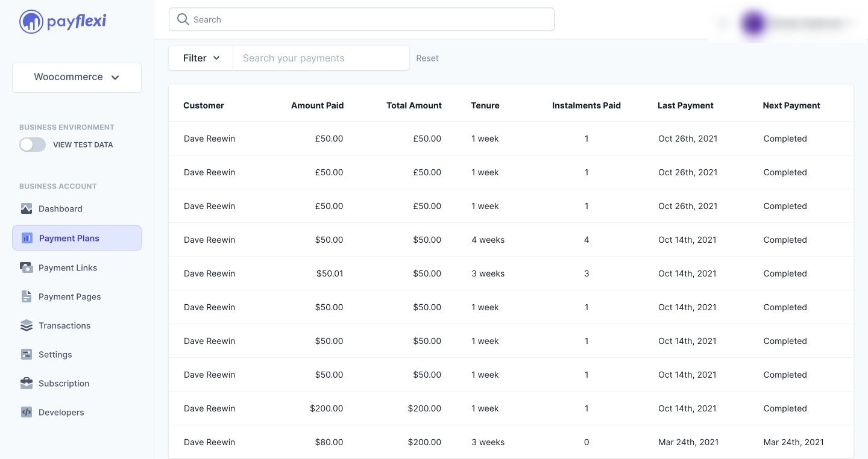Click the magnifying glass search icon
868x459 pixels.
[x=183, y=19]
